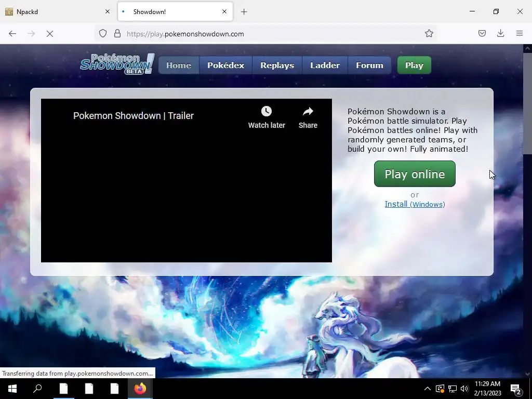This screenshot has width=532, height=399.
Task: Follow the Install (Windows) link
Action: (415, 204)
